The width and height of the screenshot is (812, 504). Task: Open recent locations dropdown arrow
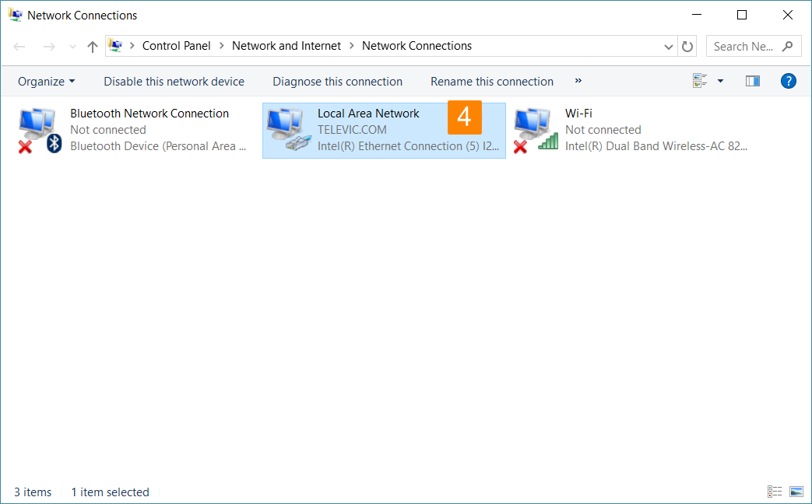click(x=73, y=47)
